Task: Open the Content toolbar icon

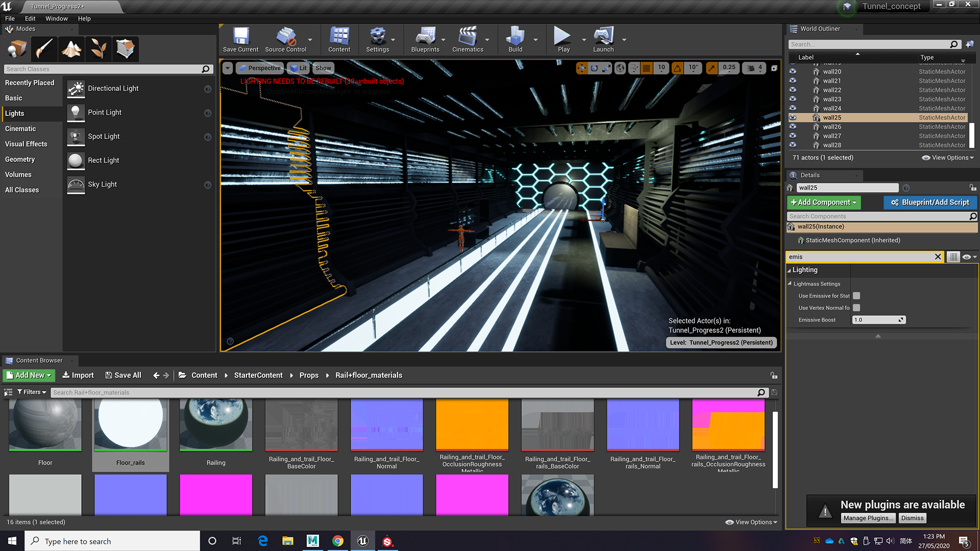Action: (339, 39)
